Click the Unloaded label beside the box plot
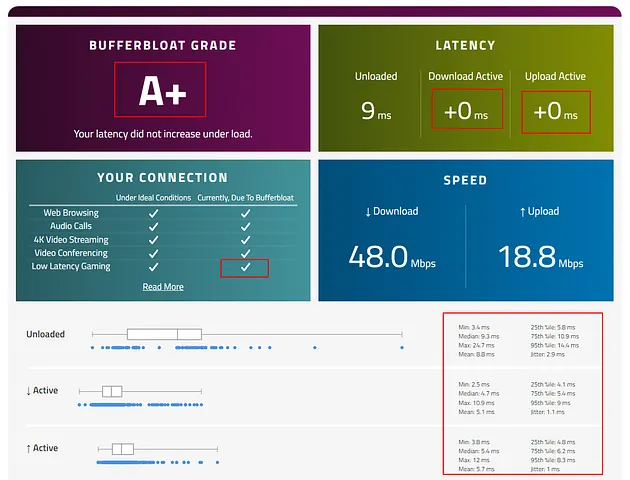The height and width of the screenshot is (480, 630). [x=45, y=334]
